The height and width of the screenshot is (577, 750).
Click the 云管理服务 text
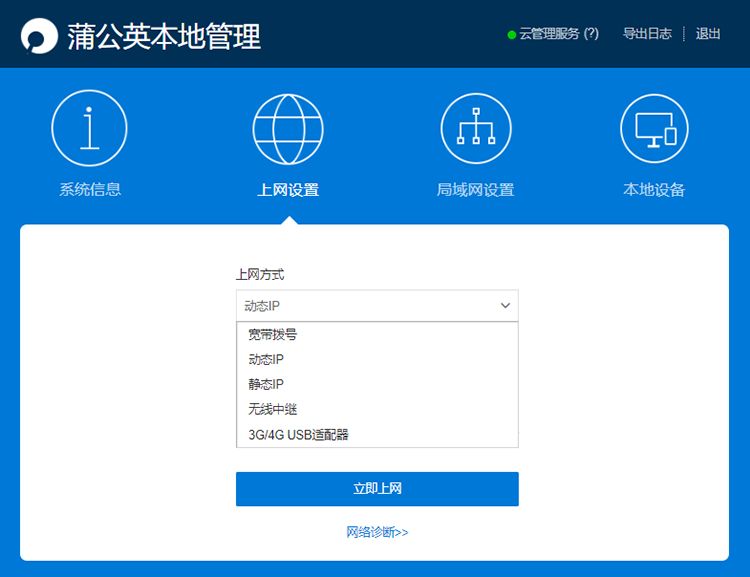549,33
